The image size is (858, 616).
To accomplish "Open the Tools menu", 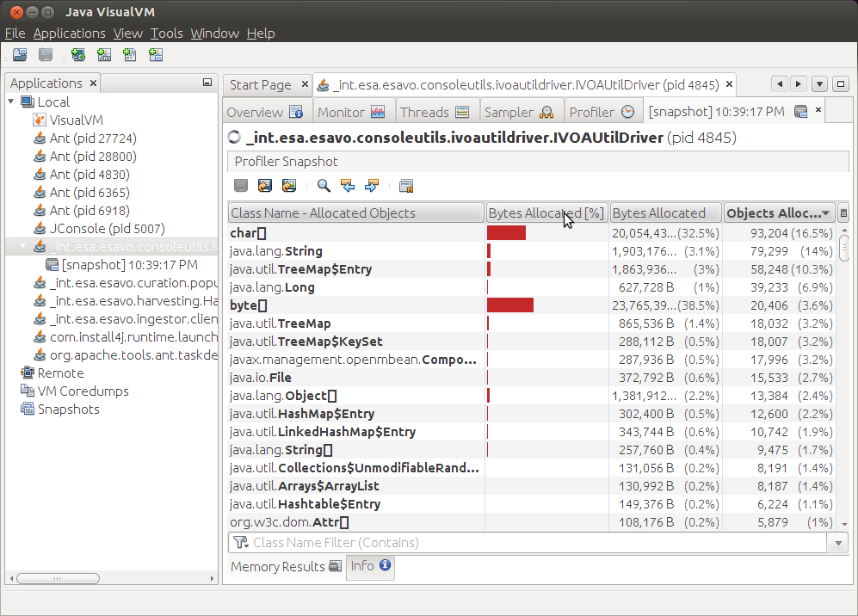I will [x=166, y=34].
